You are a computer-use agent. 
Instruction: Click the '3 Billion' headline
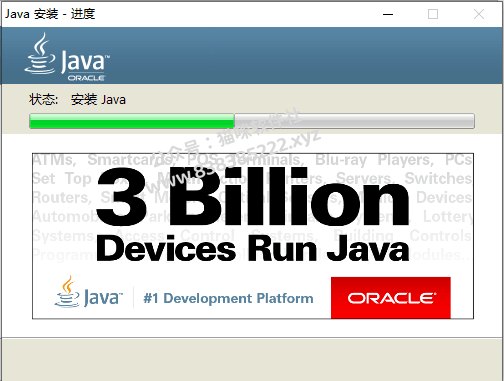[x=252, y=197]
